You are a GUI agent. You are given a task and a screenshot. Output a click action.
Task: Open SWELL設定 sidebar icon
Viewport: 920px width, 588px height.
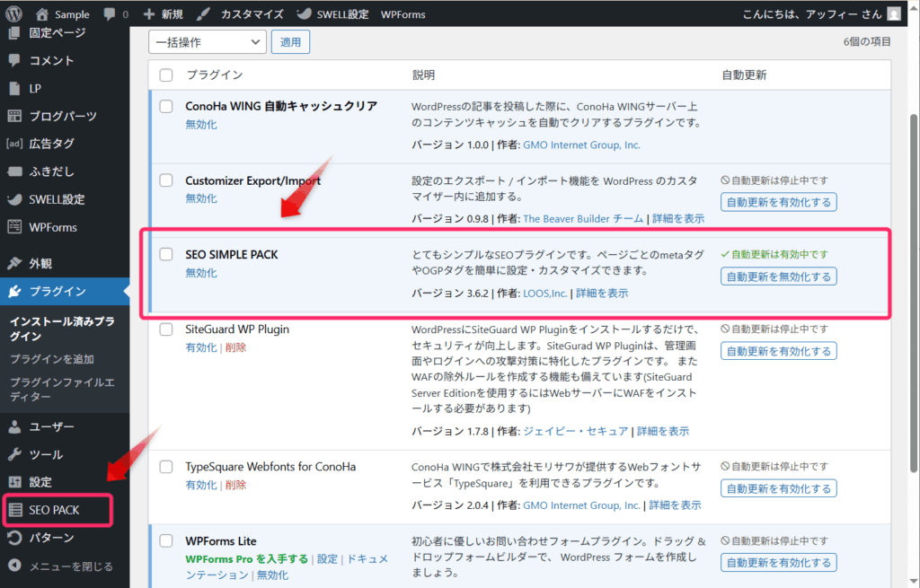click(x=14, y=199)
